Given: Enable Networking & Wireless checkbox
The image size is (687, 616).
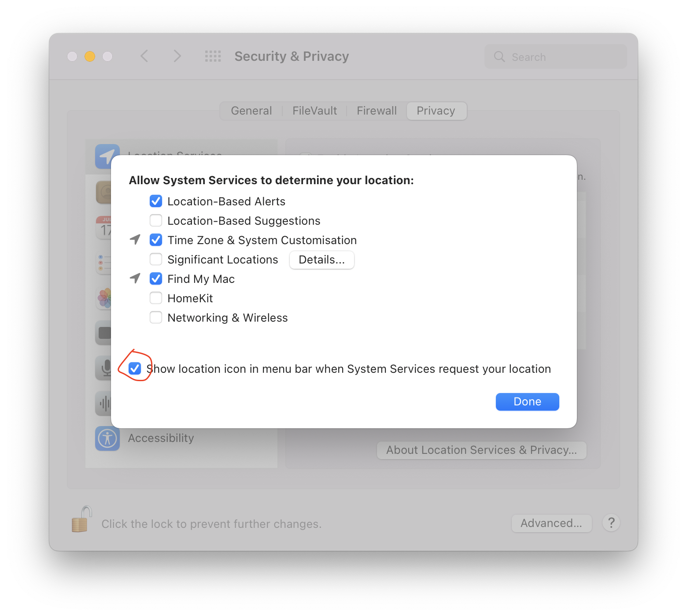Looking at the screenshot, I should [x=156, y=318].
